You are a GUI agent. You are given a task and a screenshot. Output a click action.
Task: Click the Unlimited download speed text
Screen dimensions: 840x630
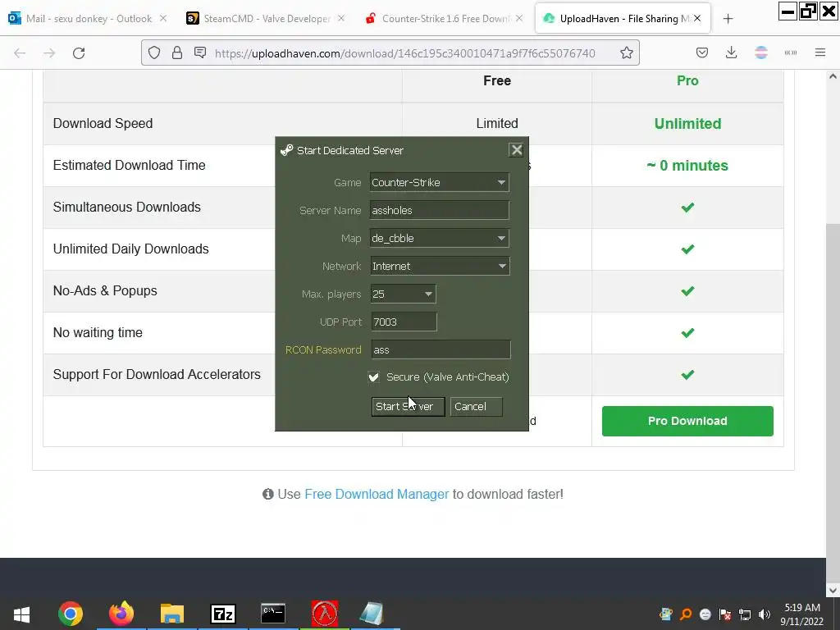tap(688, 124)
